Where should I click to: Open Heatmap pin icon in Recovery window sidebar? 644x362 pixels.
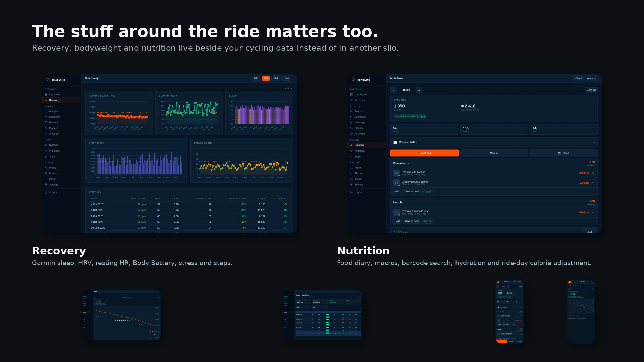[46, 123]
